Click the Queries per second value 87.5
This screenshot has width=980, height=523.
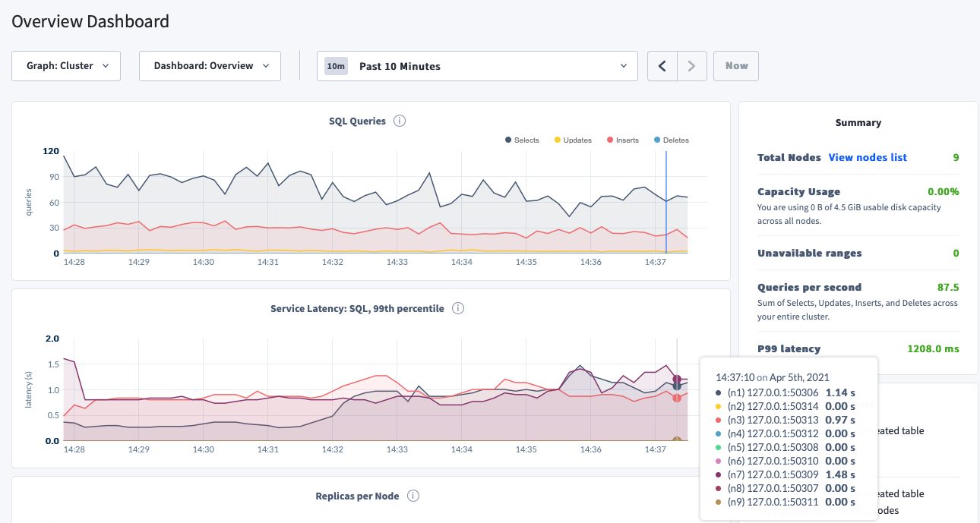coord(947,287)
